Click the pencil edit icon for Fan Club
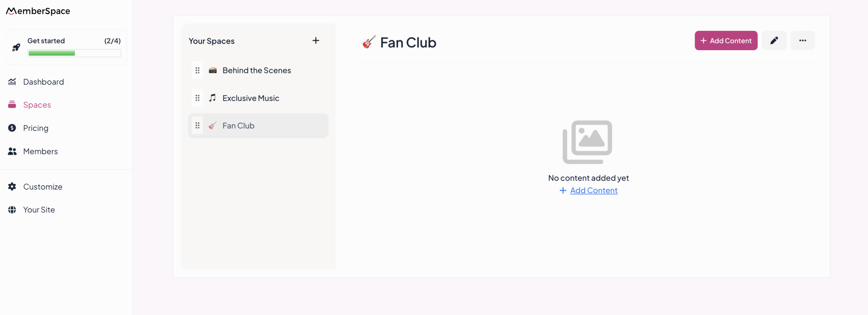Screen dimensions: 868x315 (x=774, y=41)
